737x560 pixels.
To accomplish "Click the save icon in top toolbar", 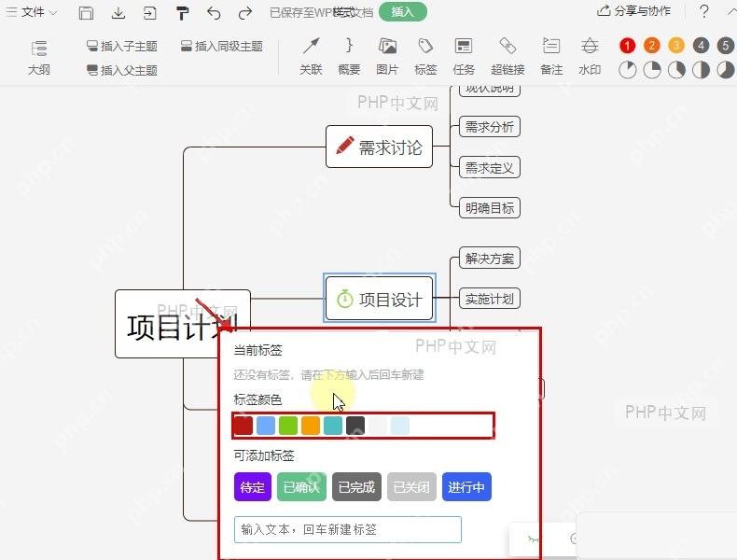I will point(86,13).
